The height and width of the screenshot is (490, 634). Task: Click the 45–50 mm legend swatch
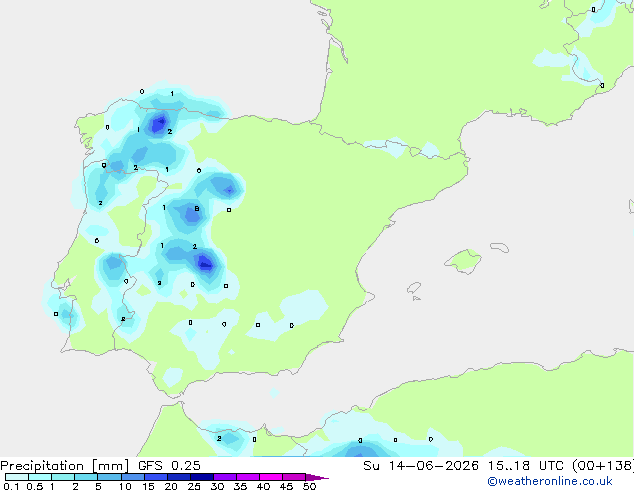click(x=294, y=477)
